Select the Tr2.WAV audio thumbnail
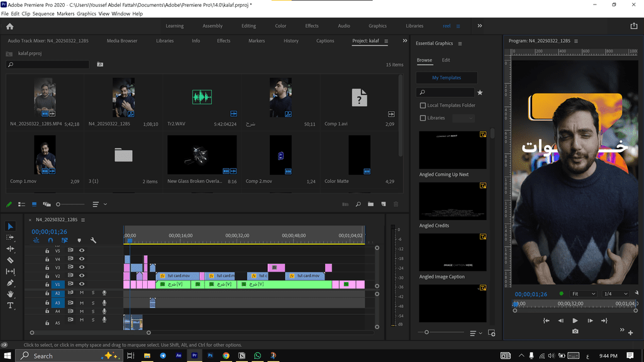 202,97
